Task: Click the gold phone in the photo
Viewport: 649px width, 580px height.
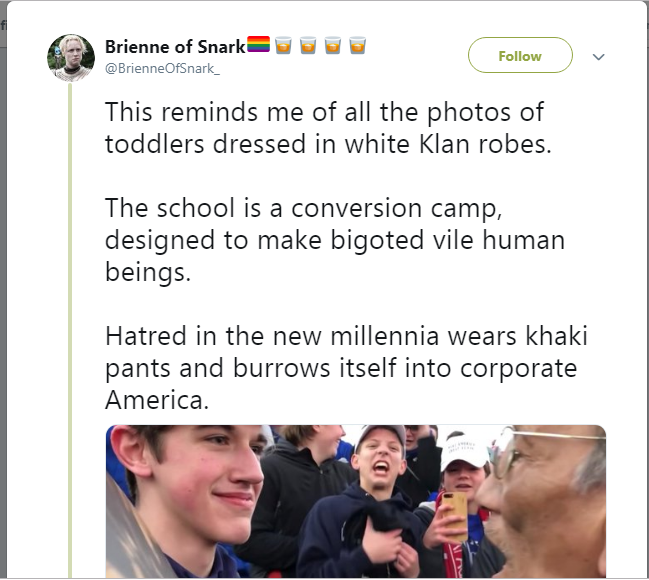Action: 454,516
